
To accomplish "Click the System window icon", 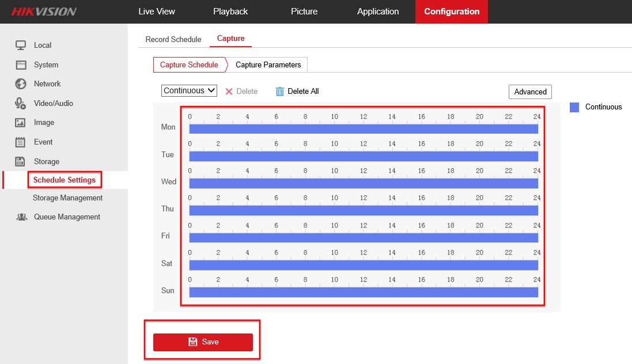I will click(x=21, y=65).
